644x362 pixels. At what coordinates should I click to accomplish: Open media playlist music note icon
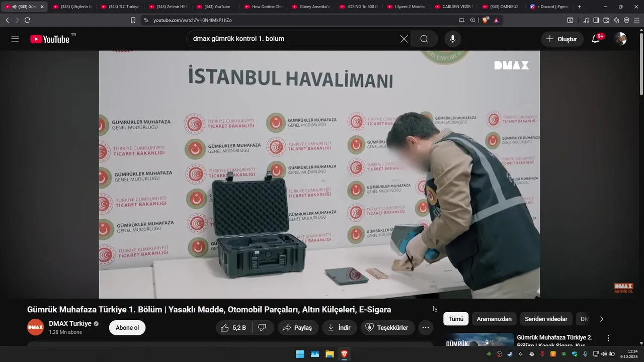click(x=586, y=20)
